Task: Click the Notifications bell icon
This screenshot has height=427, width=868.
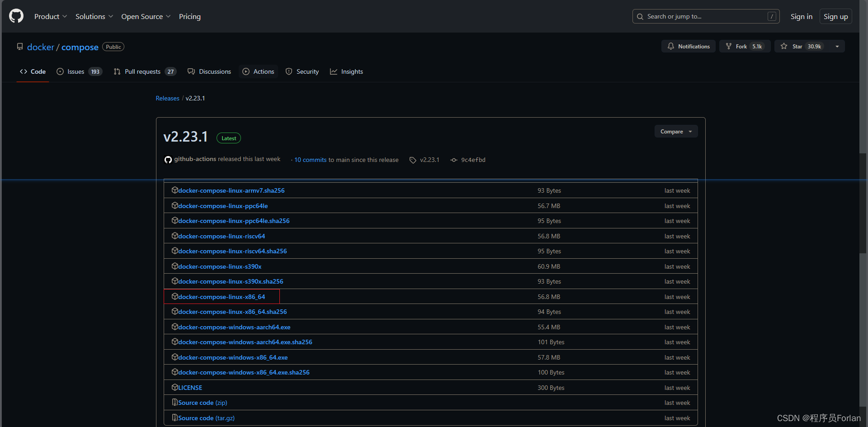Action: click(671, 46)
